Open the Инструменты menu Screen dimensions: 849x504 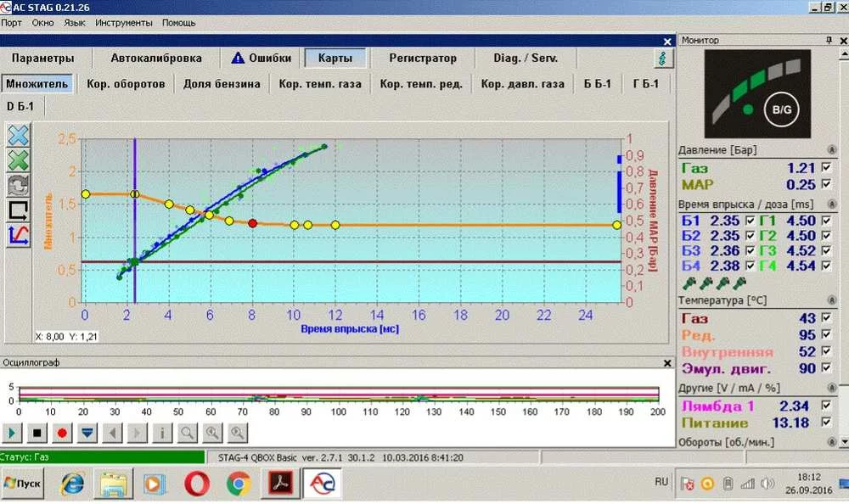coord(124,23)
